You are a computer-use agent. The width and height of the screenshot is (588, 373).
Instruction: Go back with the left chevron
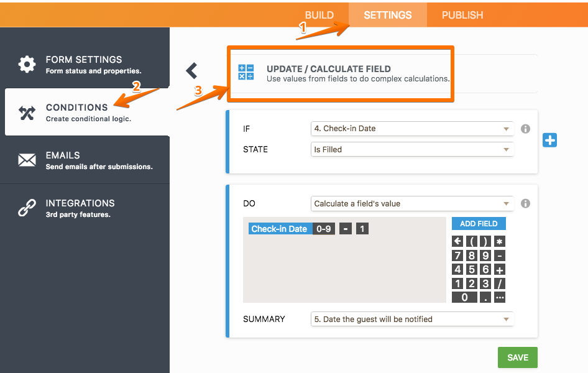point(191,70)
